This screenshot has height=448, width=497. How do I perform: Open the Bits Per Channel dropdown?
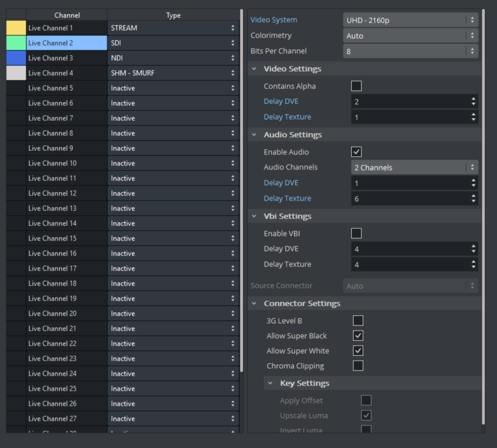pyautogui.click(x=410, y=51)
